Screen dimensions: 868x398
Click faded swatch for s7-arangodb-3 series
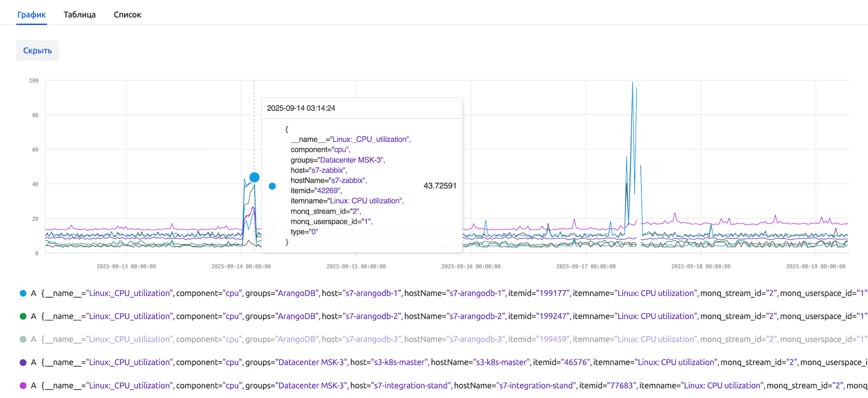point(23,339)
